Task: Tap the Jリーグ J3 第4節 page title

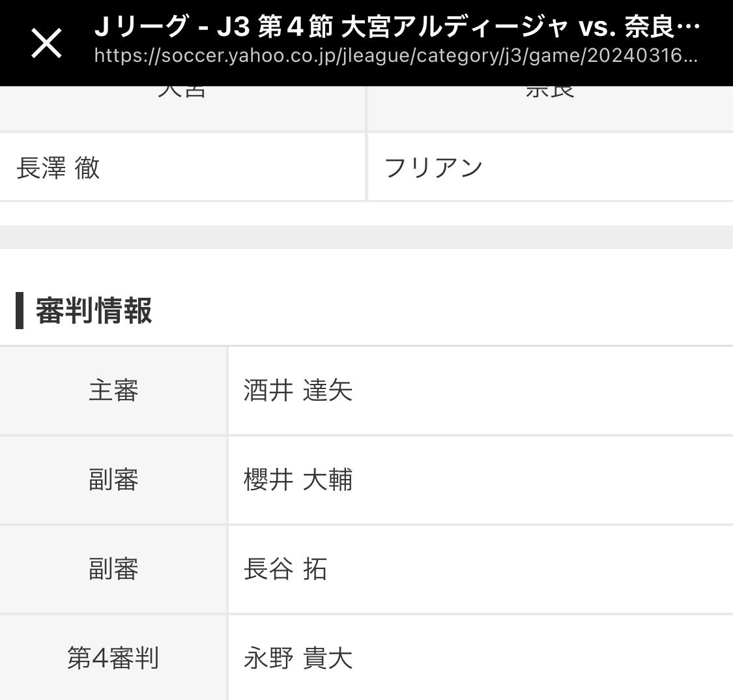Action: 396,27
